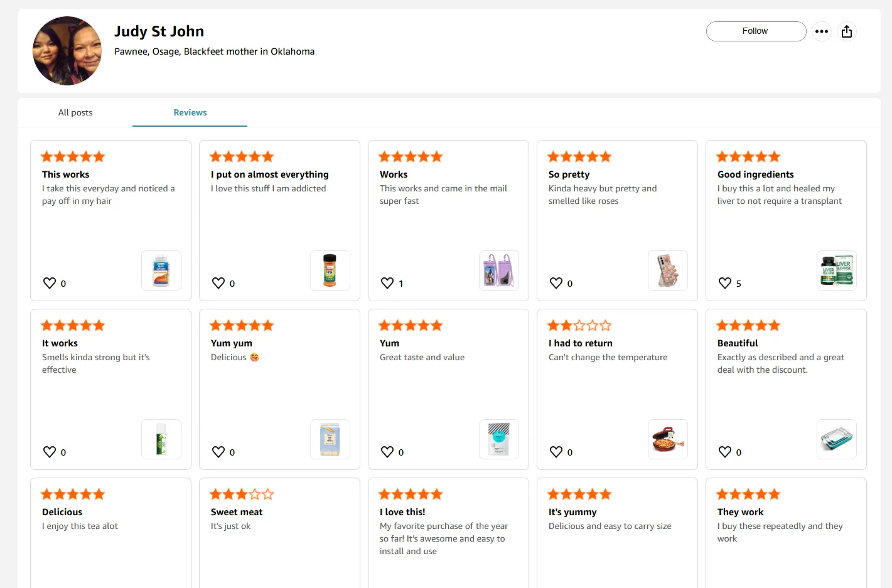Heart the "Good ingredients" review
The image size is (892, 588).
[x=725, y=283]
